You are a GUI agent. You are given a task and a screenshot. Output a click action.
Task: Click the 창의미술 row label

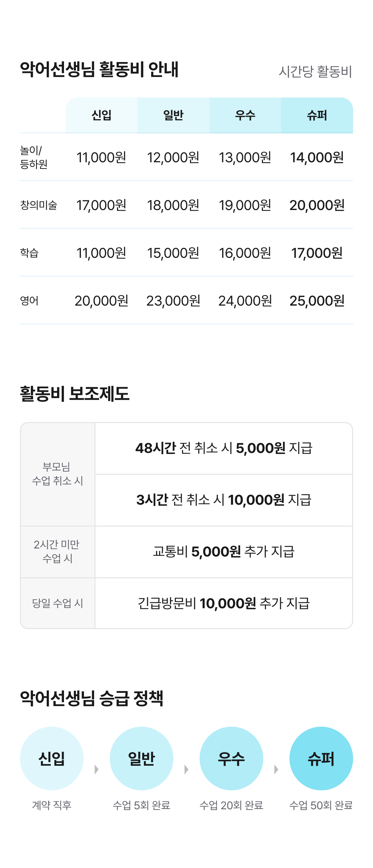39,205
